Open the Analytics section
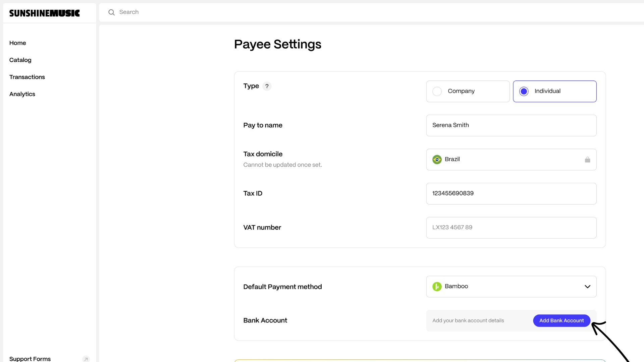644x362 pixels. click(x=22, y=94)
